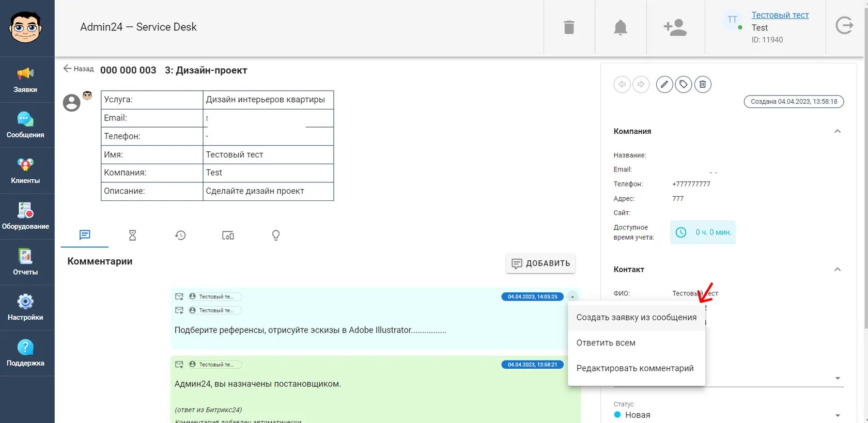Collapse the Компания section

point(838,131)
